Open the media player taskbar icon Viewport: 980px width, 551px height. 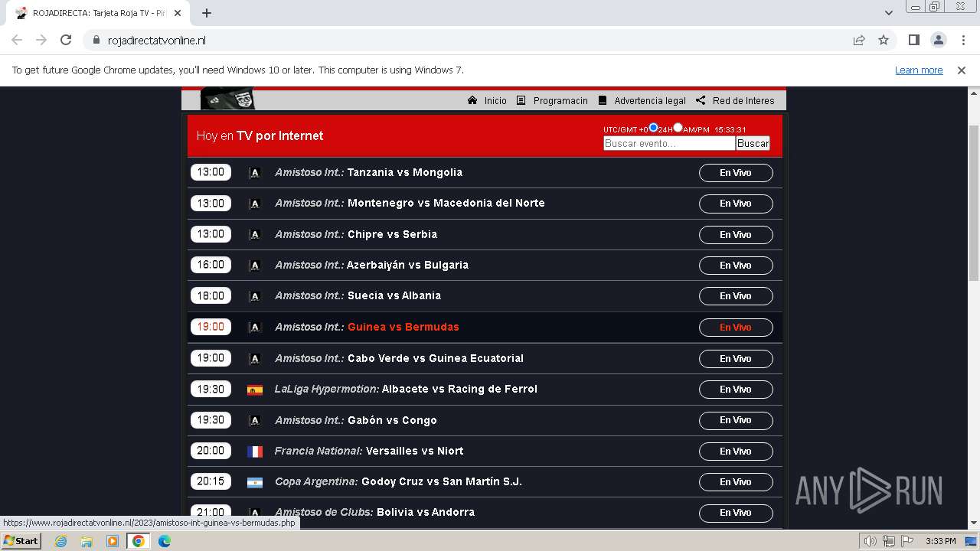point(113,541)
